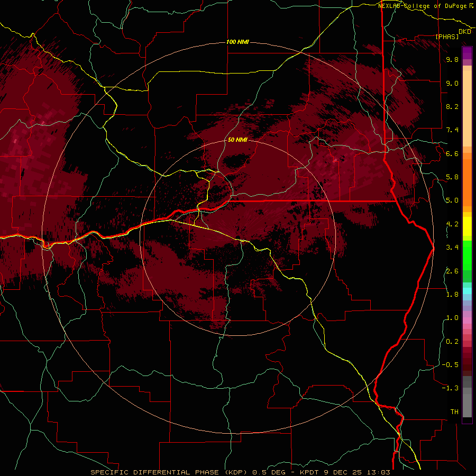Screen dimensions: 476x476
Task: Click the 9.8 value on the color scale
Action: (452, 60)
